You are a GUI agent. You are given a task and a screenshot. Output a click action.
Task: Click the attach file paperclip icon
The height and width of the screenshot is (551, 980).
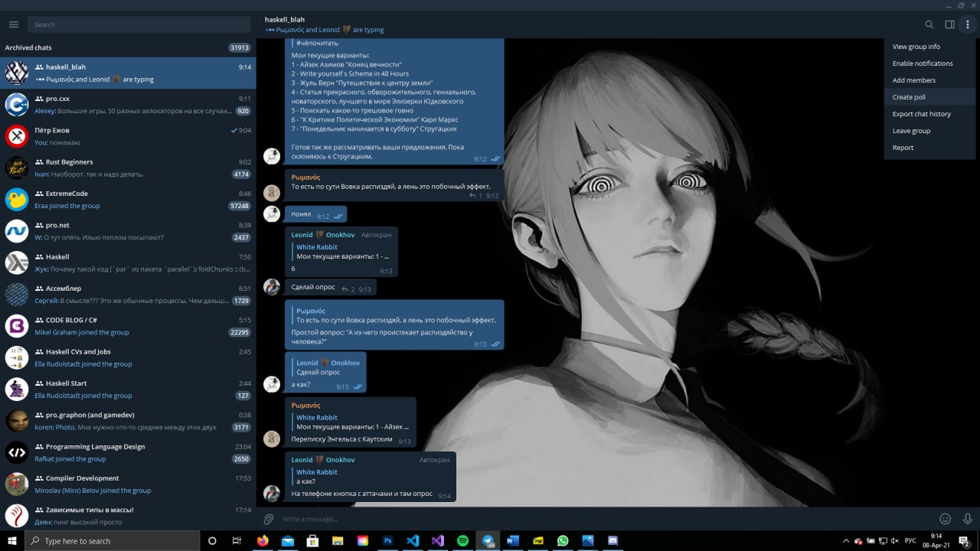click(269, 519)
